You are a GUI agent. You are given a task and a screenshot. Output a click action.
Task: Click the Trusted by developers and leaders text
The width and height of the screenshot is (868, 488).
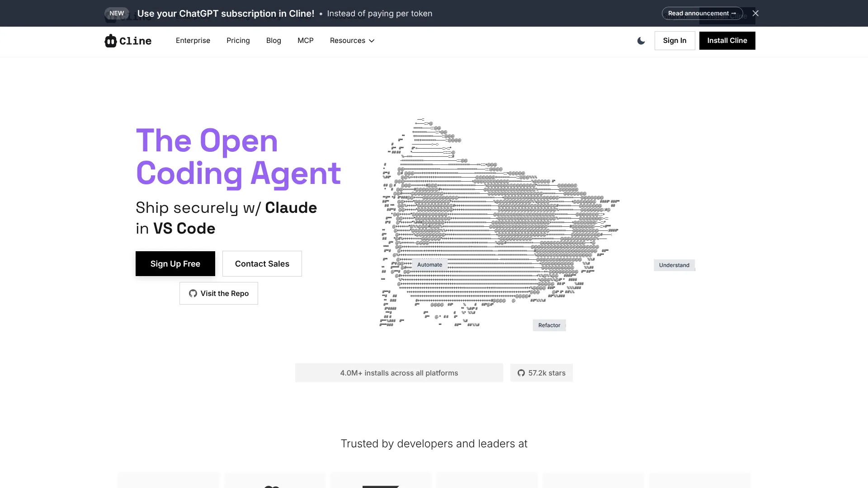point(434,444)
